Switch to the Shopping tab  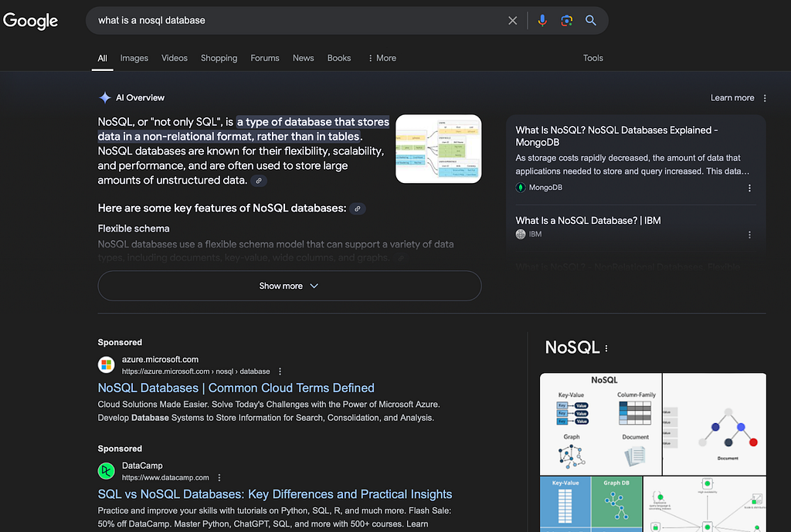click(219, 59)
